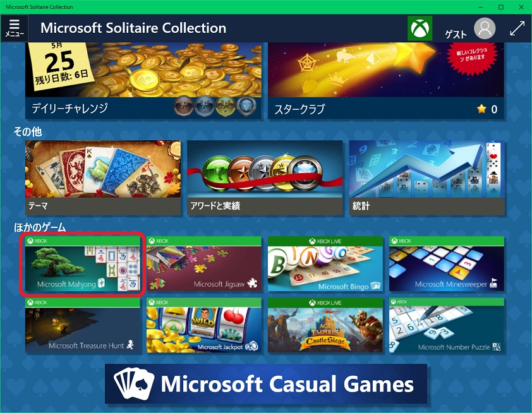Click the green Xbox logo icon

click(420, 28)
